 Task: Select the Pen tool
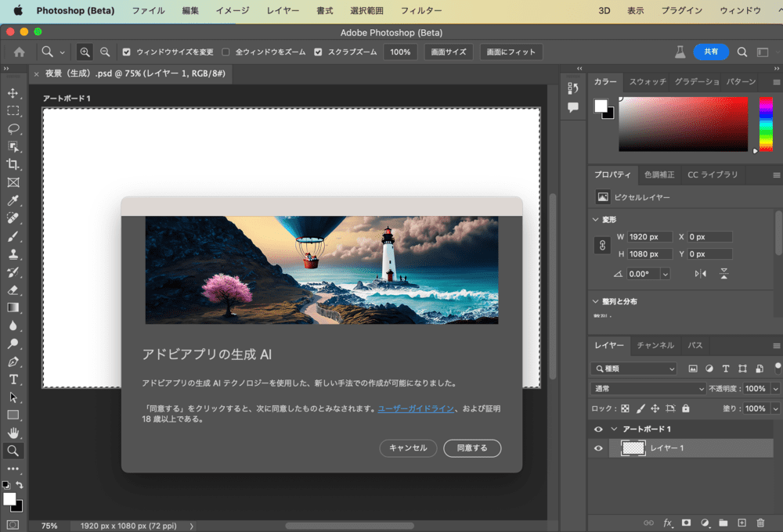[13, 361]
